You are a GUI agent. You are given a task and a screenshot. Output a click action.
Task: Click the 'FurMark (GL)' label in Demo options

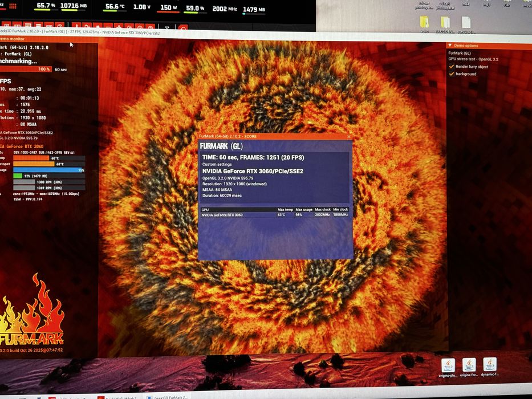click(x=460, y=53)
